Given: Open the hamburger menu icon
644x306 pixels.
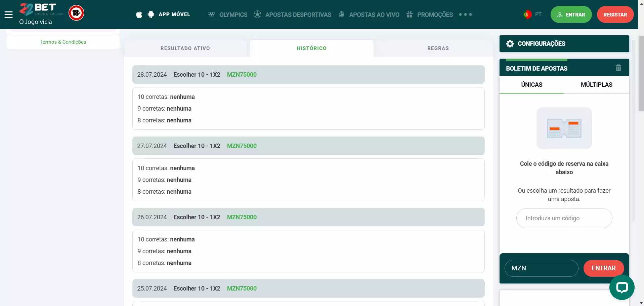Looking at the screenshot, I should [x=8, y=14].
